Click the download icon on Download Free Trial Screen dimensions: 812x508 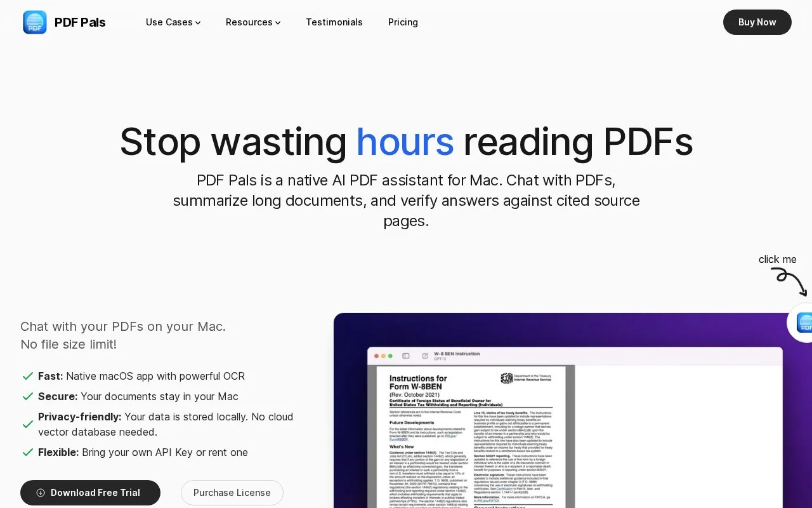[x=41, y=493]
